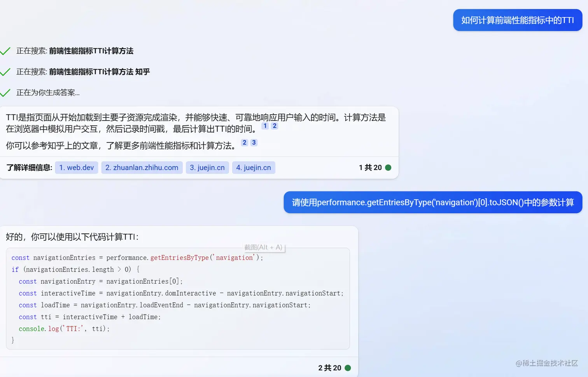Viewport: 588px width, 377px height.
Task: Select the user message about performance.getEntriesByType
Action: [x=433, y=202]
